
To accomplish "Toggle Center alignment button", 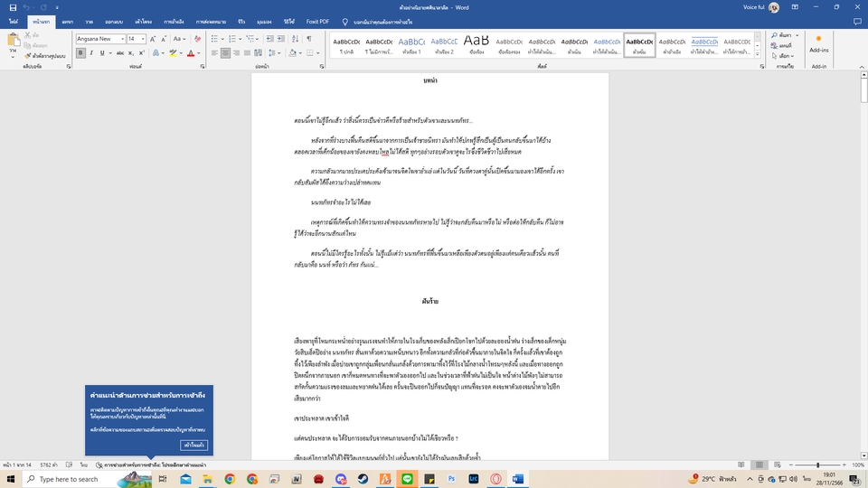I will [x=225, y=53].
